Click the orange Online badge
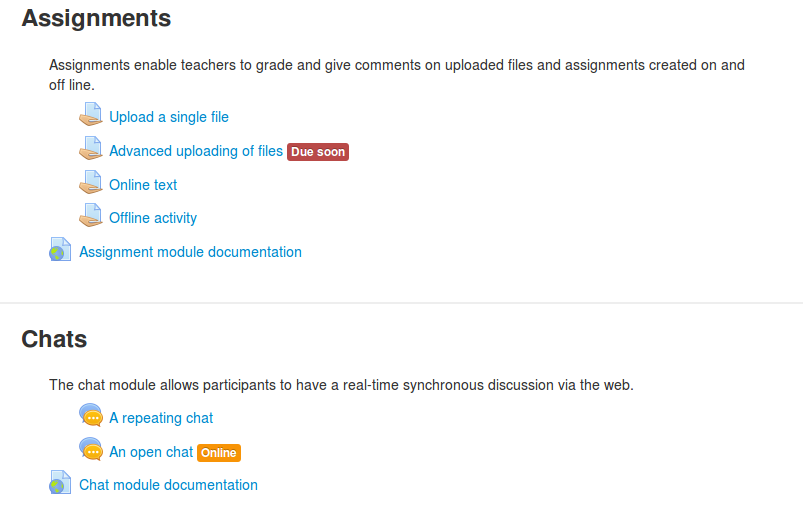 click(x=219, y=453)
